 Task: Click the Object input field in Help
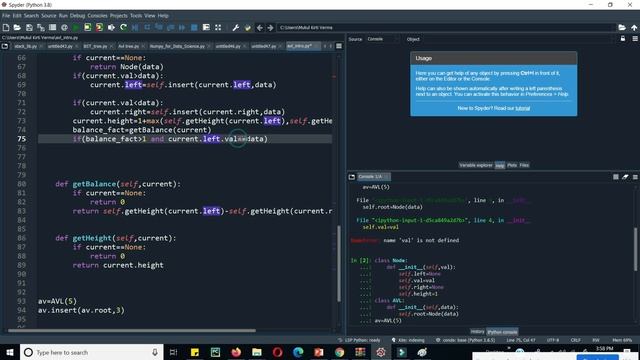coord(518,39)
